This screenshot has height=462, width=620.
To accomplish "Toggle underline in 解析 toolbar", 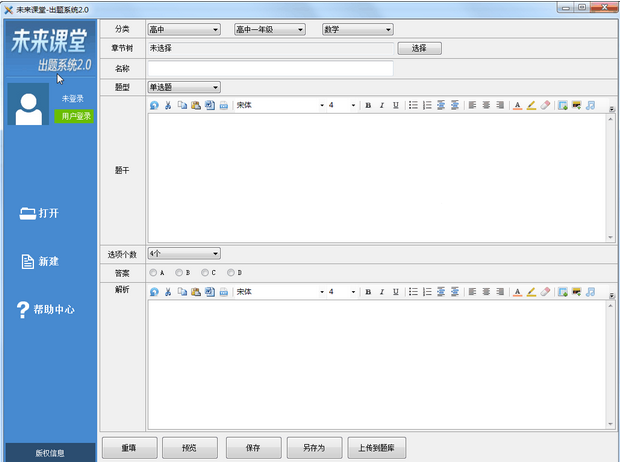I will click(x=396, y=292).
